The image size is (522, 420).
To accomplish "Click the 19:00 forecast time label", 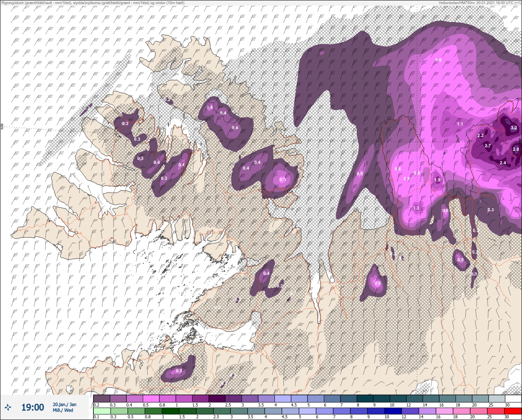I will click(32, 407).
